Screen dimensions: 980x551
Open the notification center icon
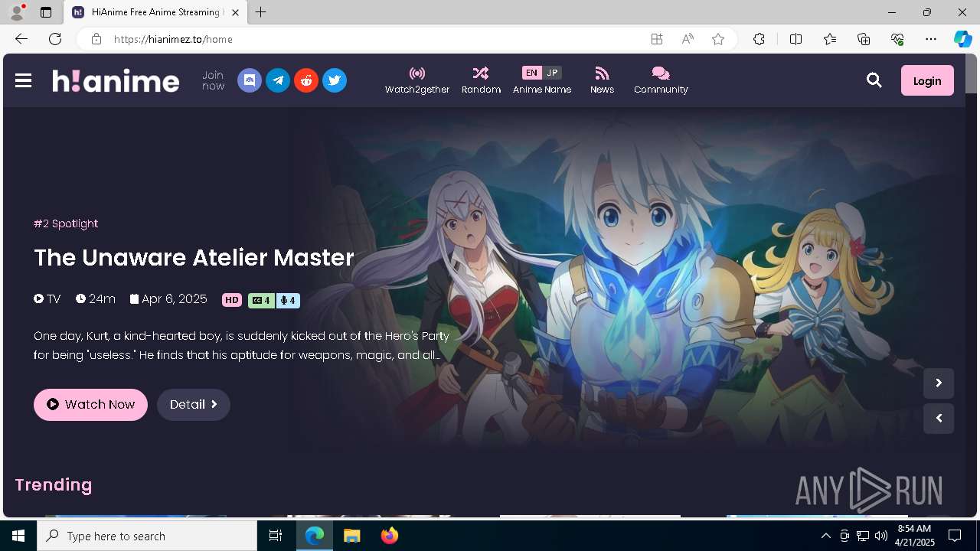[x=955, y=536]
